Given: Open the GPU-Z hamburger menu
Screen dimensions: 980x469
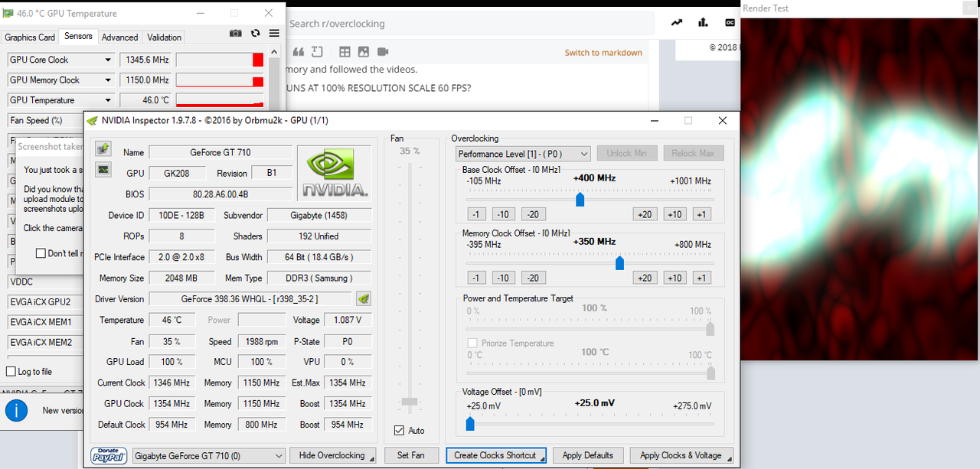Looking at the screenshot, I should pos(274,34).
